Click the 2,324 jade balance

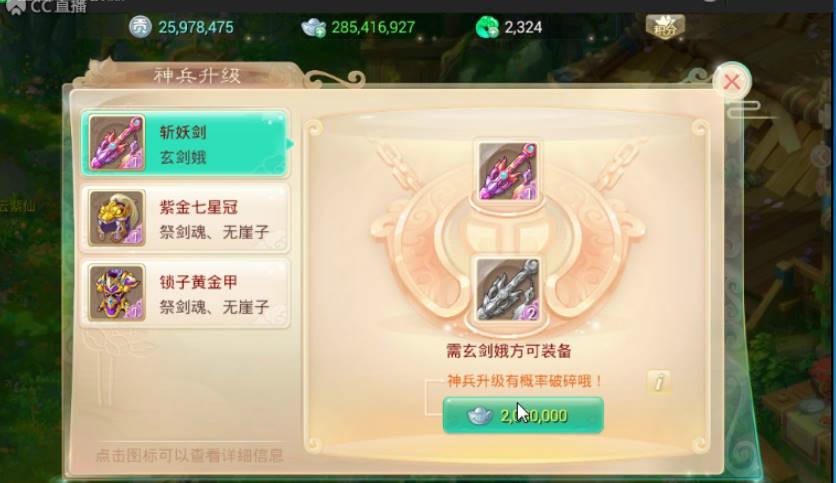pyautogui.click(x=523, y=27)
